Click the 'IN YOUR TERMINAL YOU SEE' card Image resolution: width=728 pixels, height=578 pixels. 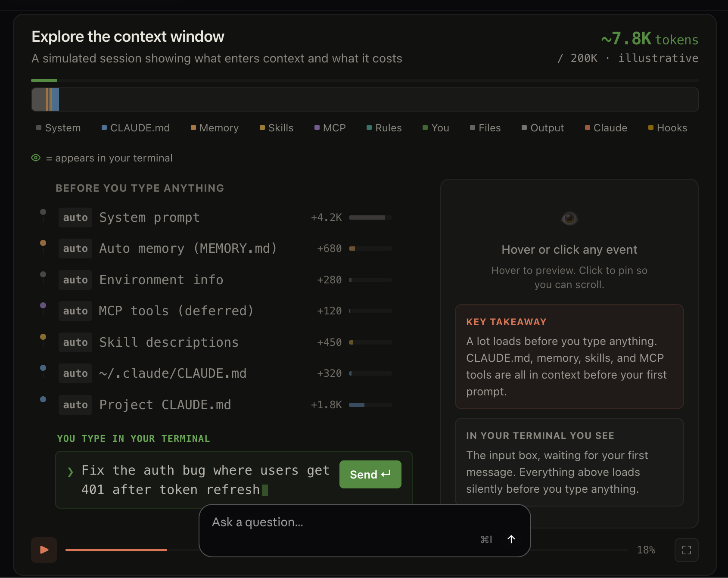click(569, 462)
